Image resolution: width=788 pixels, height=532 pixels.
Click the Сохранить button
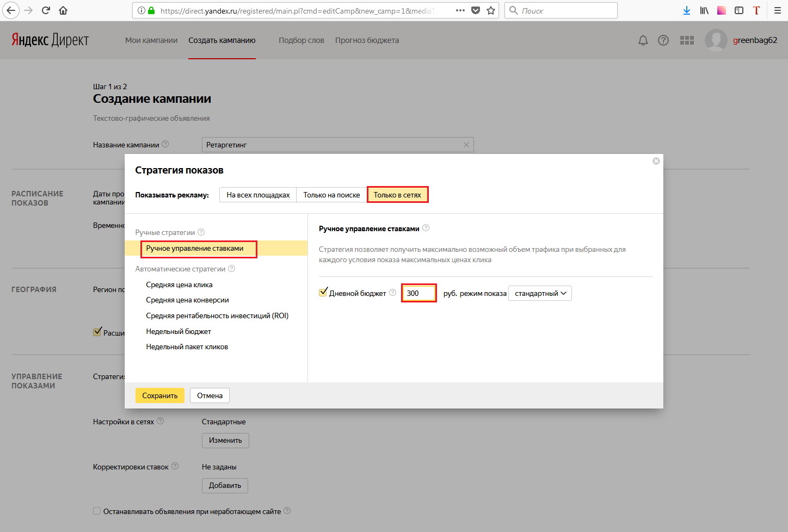click(x=160, y=395)
